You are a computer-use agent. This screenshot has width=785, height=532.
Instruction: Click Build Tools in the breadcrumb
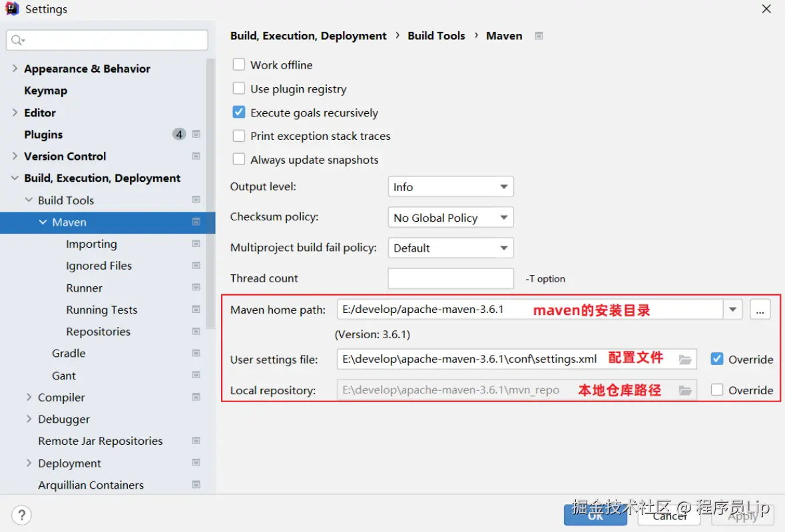436,36
